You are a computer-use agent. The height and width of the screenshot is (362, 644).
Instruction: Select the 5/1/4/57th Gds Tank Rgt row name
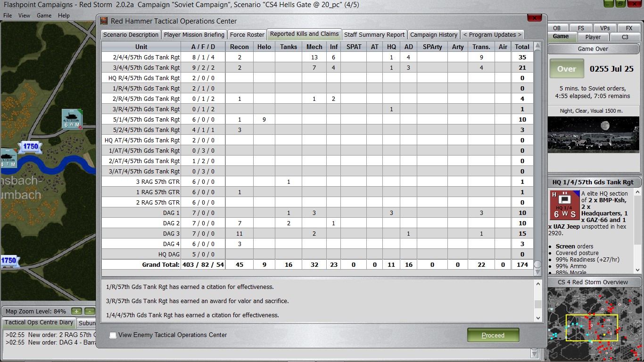tap(146, 119)
